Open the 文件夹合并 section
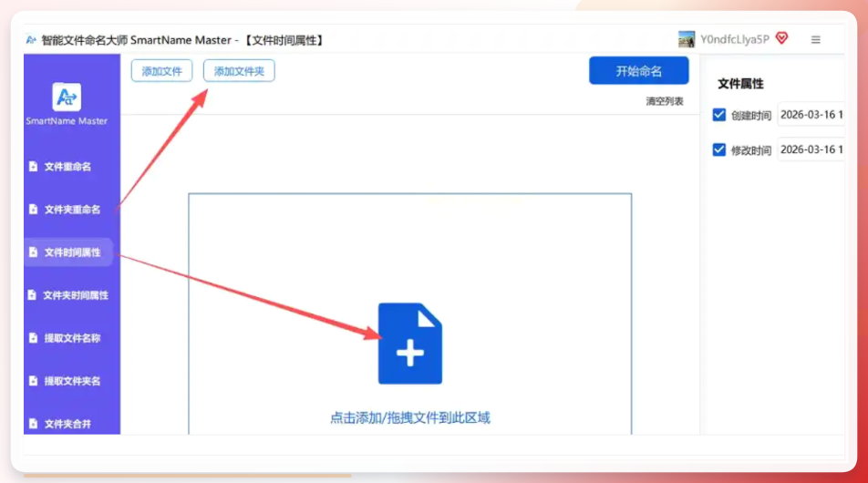 point(67,424)
